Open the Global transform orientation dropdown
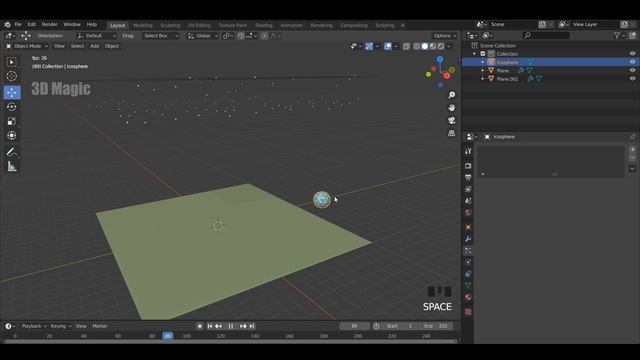Image resolution: width=640 pixels, height=360 pixels. click(x=203, y=36)
